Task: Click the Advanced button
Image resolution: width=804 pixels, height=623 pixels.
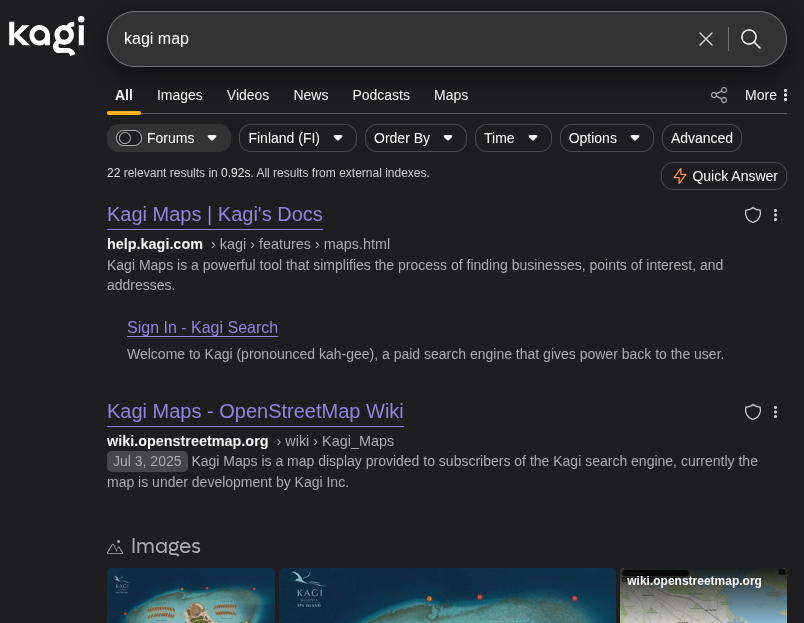Action: [x=701, y=138]
